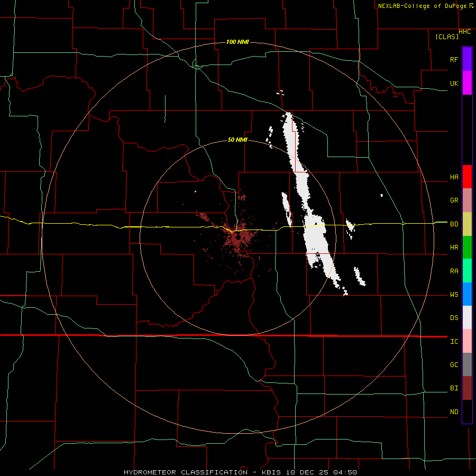Click the Hydrometeor Classification KBIS timestamp caption

(x=240, y=472)
